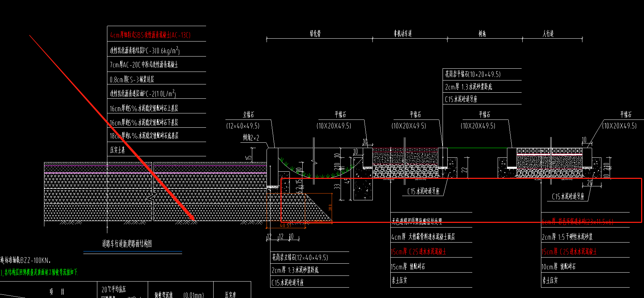Click red 6cm厚 彩色环保透水砖 text
Viewport: 644px width, 298px height.
(x=577, y=222)
